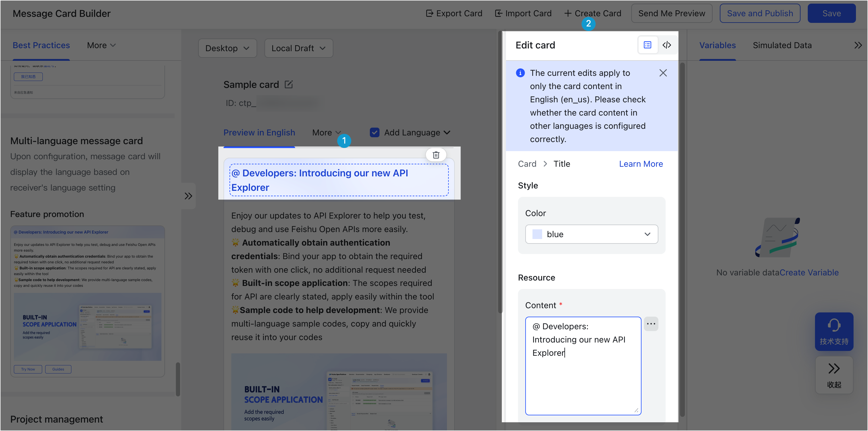The image size is (868, 431).
Task: Open the ellipsis options beside Content
Action: pyautogui.click(x=651, y=324)
